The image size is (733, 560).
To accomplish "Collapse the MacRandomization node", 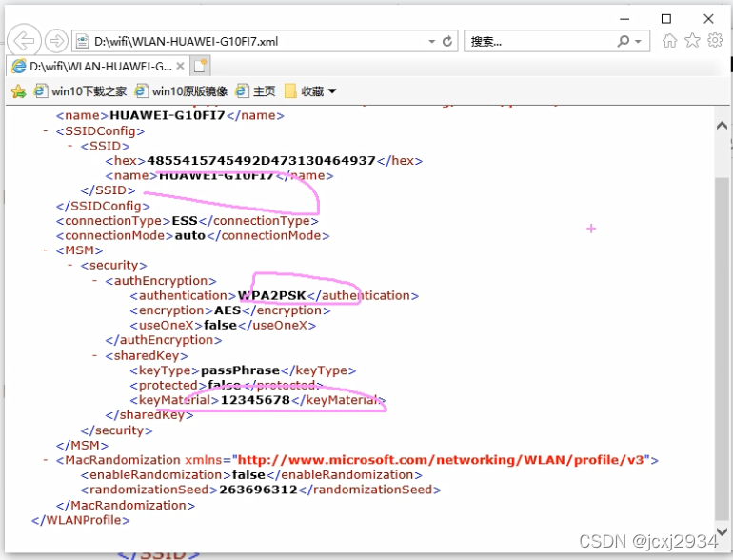I will tap(46, 460).
